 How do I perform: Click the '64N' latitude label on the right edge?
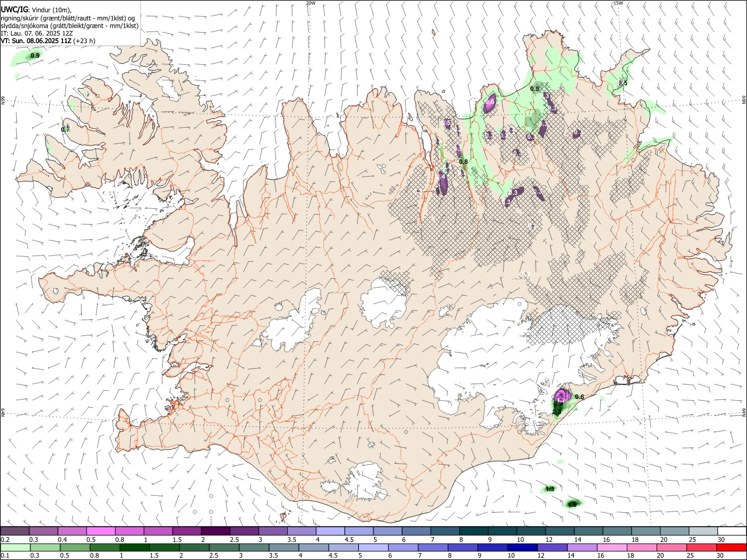click(x=744, y=412)
